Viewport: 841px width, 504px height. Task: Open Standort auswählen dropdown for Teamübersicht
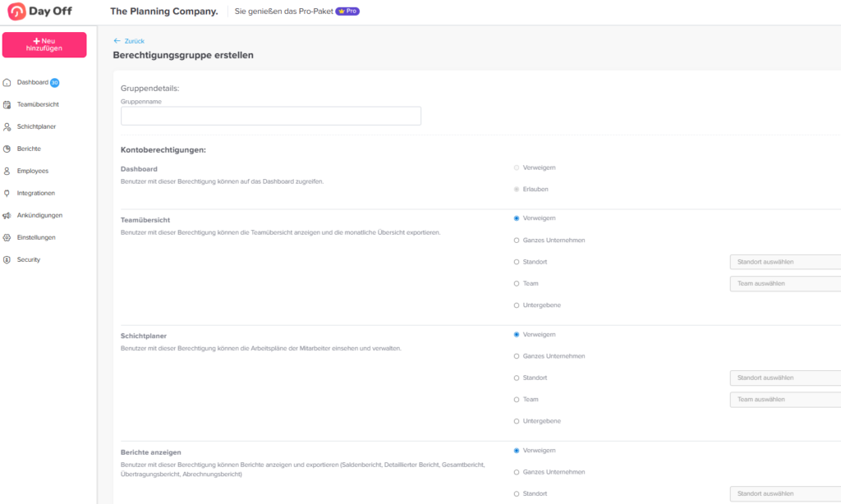point(784,263)
